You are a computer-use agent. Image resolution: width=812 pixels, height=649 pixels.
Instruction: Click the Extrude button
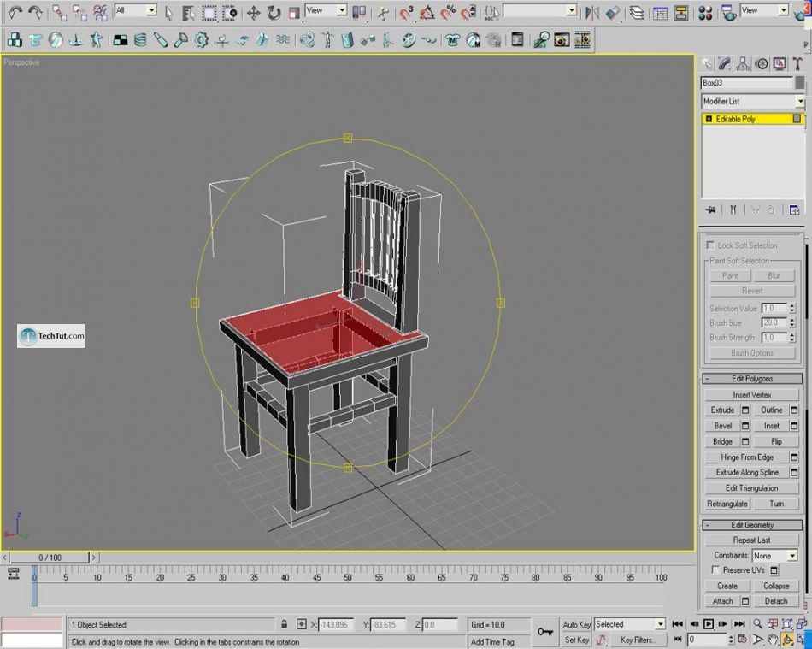[x=722, y=410]
